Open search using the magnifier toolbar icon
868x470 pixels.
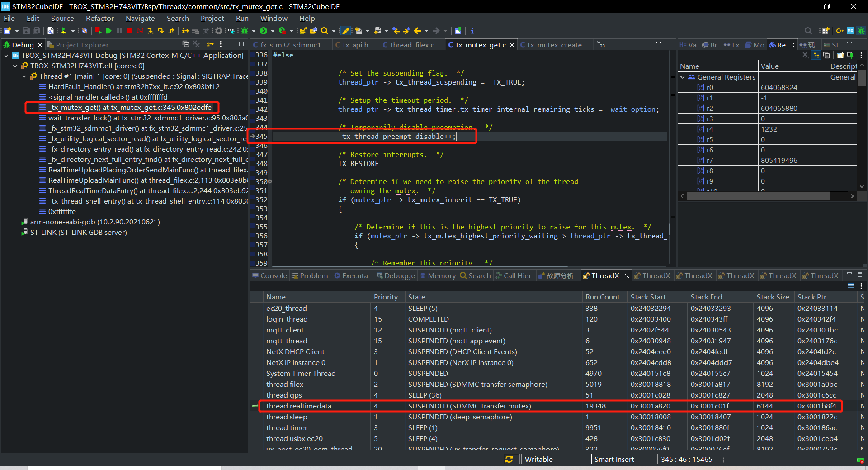pos(324,31)
